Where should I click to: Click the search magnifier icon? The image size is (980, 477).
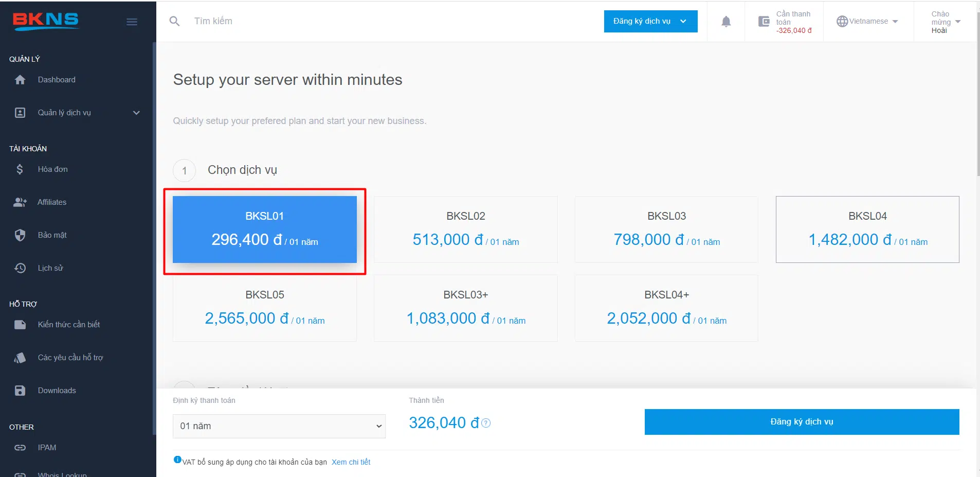175,21
